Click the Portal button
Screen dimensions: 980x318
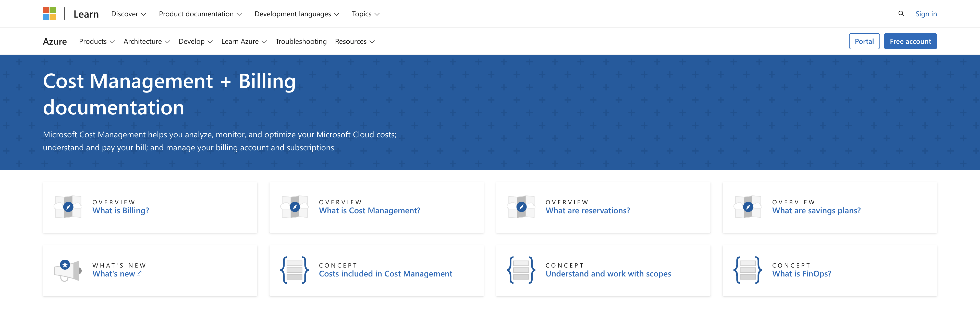coord(864,42)
